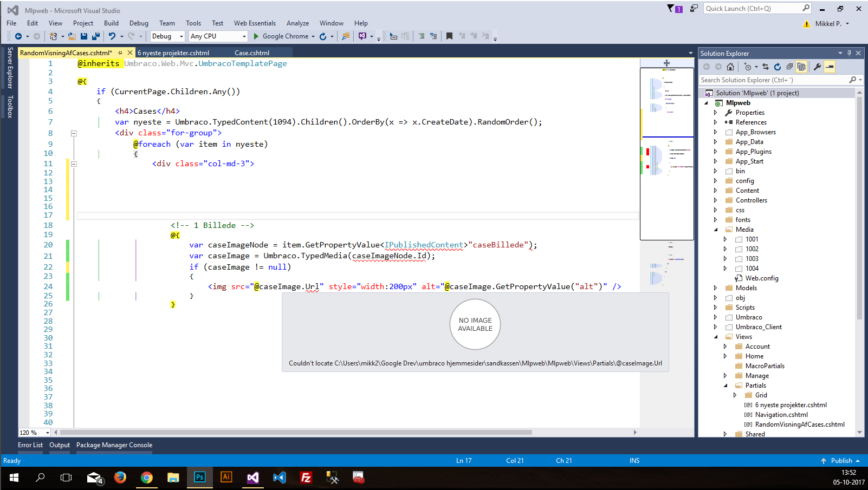868x490 pixels.
Task: Toggle Preview Selected Items button
Action: [x=830, y=67]
